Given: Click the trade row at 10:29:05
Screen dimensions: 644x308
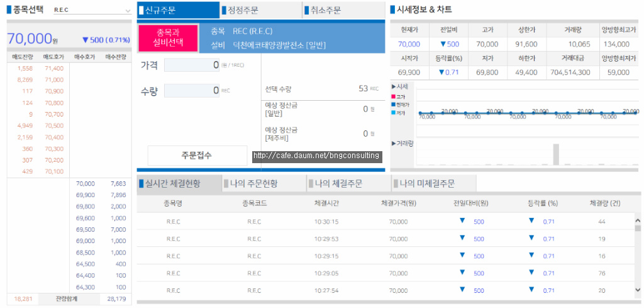Looking at the screenshot, I should coord(386,273).
